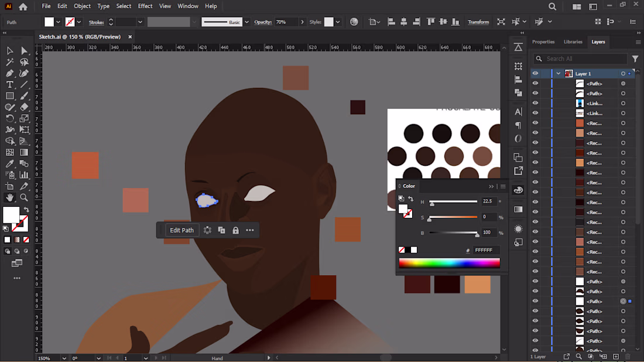The width and height of the screenshot is (644, 362).
Task: Click the Stroke label link
Action: (97, 22)
